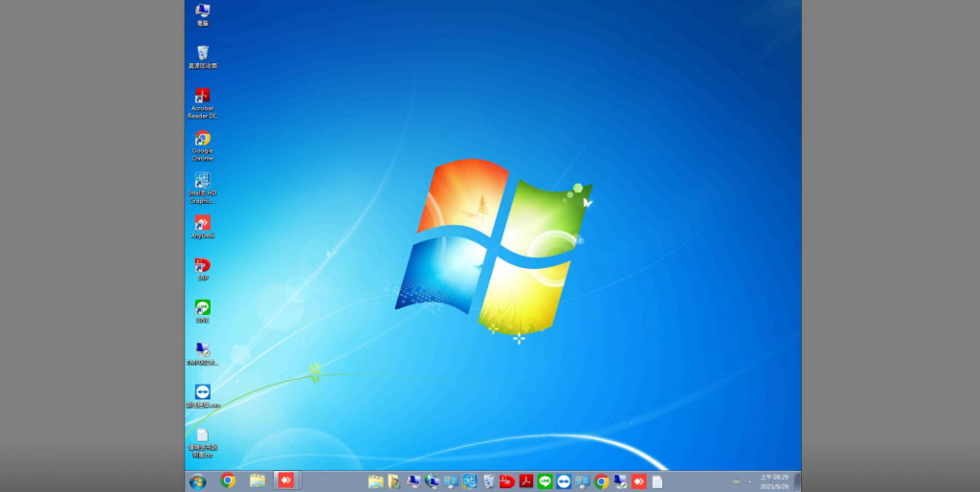Launch Chrome from the taskbar desktop toolbar
The width and height of the screenshot is (980, 492).
(x=601, y=481)
